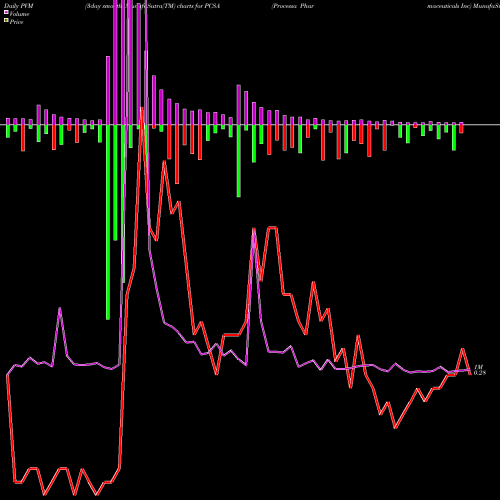500x500 pixels.
Task: Select the 'Volume' legend label
Action: click(19, 14)
